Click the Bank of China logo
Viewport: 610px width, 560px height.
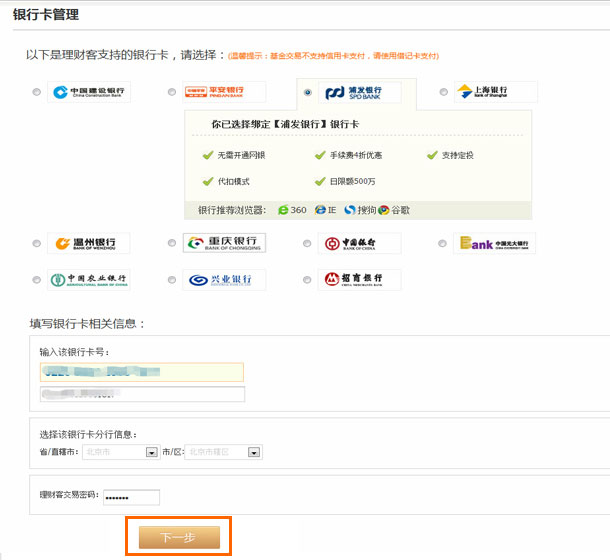coord(359,243)
